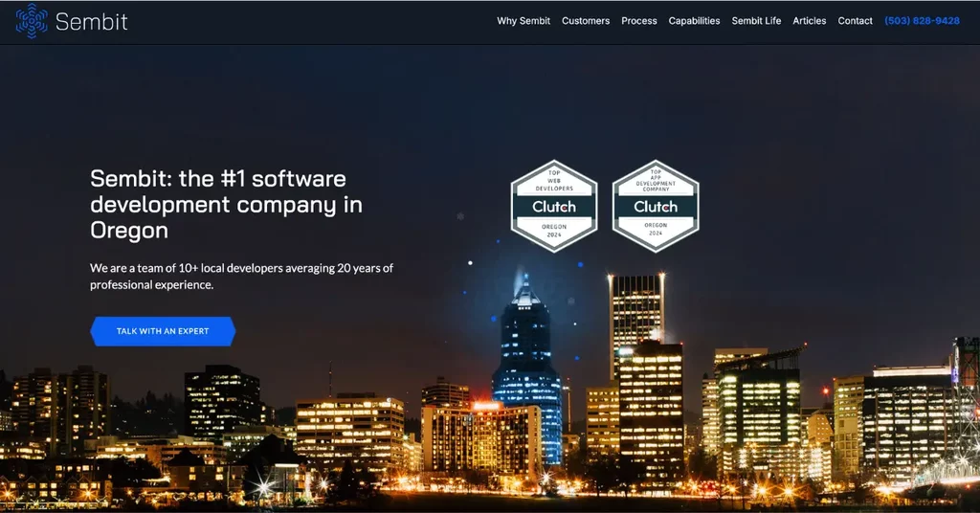This screenshot has width=980, height=513.
Task: Go to the Customers page
Action: 586,21
